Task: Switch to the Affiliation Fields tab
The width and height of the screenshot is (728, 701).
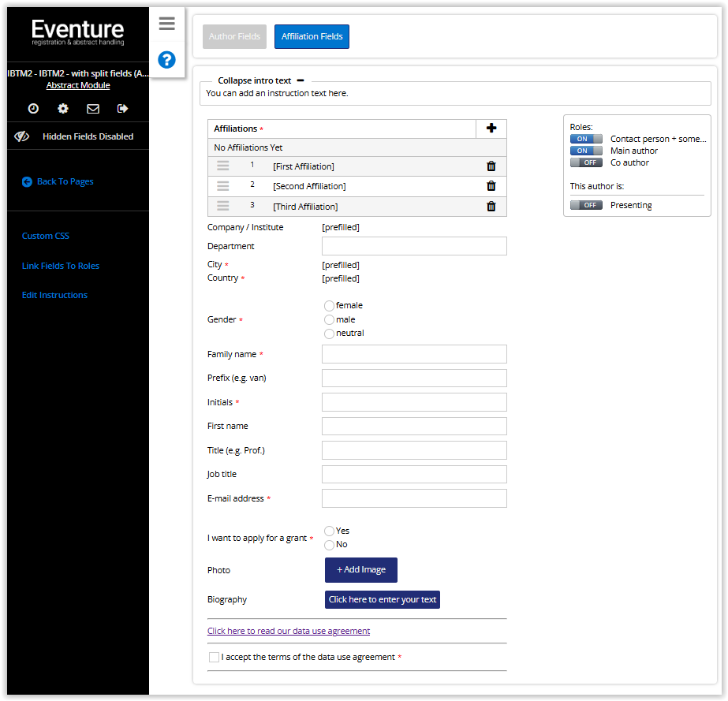Action: click(312, 36)
